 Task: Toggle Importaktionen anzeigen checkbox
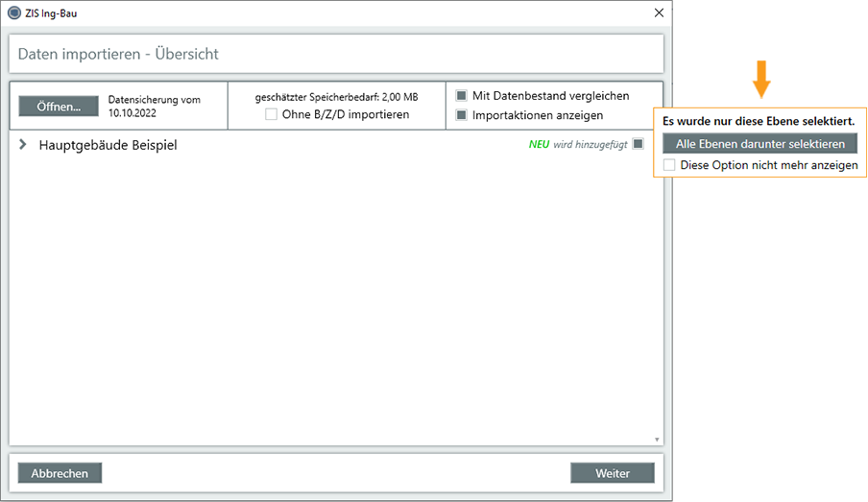click(462, 115)
